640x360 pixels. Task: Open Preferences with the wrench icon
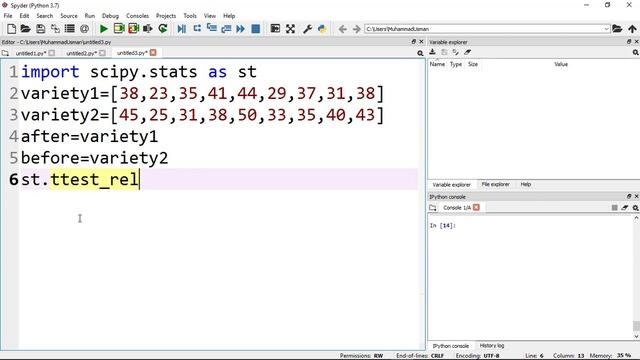pos(307,29)
